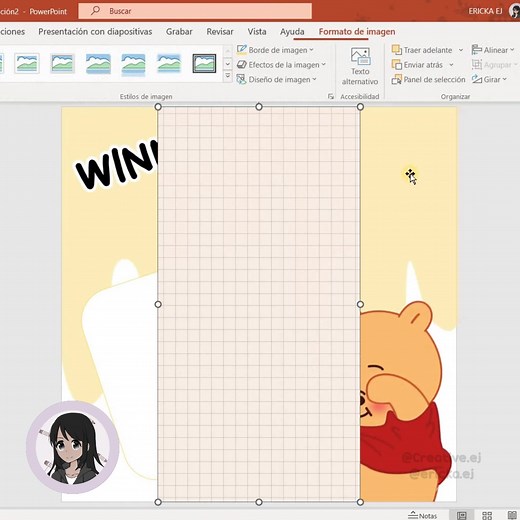Click the Traer adelante icon

397,50
